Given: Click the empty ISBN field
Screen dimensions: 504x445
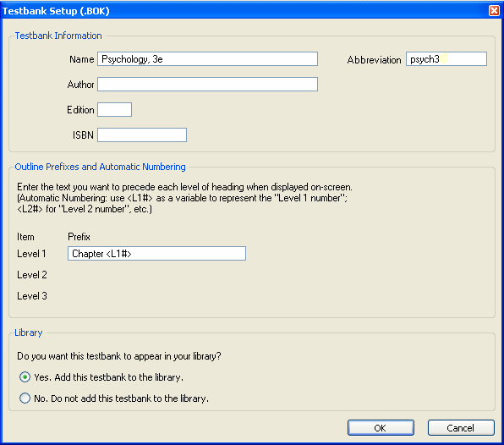Looking at the screenshot, I should tap(142, 135).
